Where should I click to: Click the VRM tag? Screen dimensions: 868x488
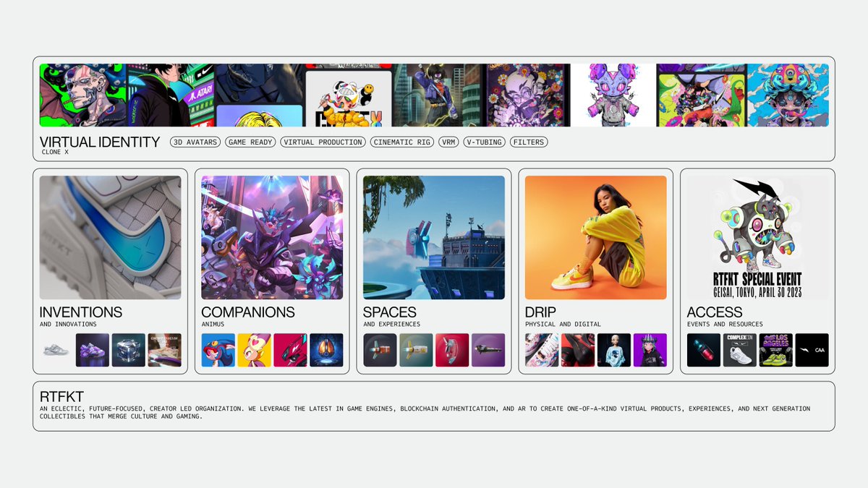point(448,142)
